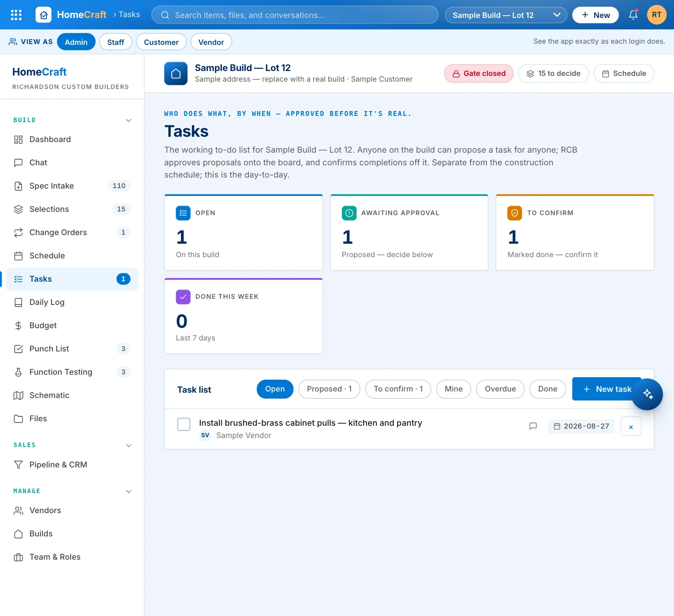
Task: Open Function Testing in the sidebar
Action: tap(72, 372)
